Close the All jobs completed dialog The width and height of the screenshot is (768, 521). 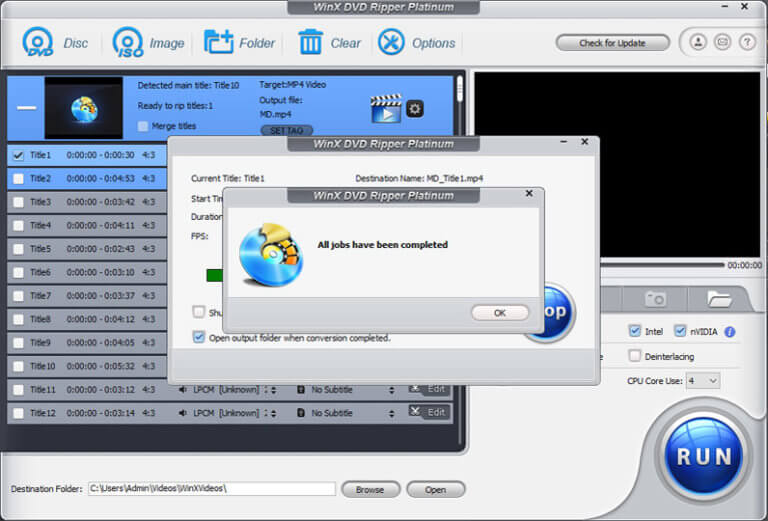(529, 193)
